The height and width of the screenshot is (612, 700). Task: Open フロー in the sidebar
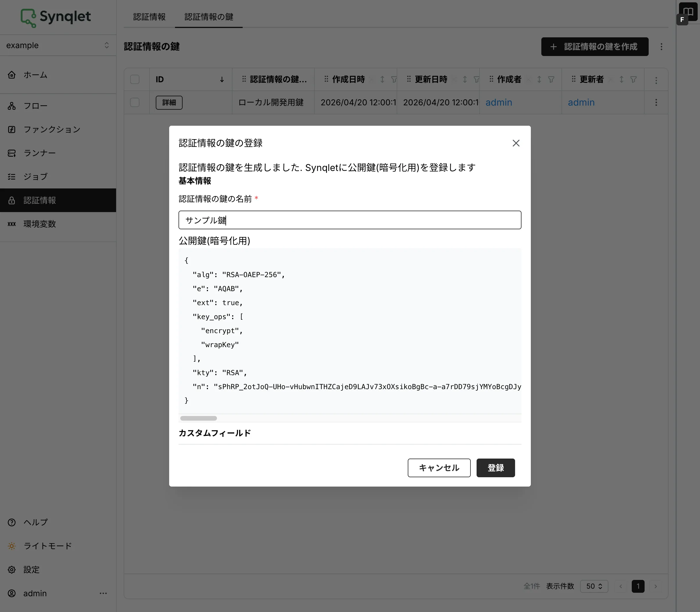[x=58, y=106]
